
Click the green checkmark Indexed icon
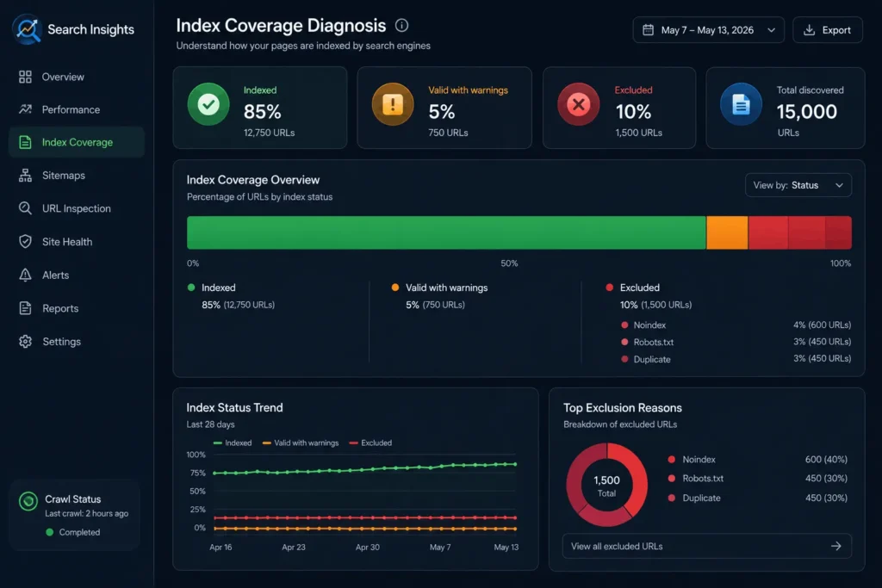(208, 104)
